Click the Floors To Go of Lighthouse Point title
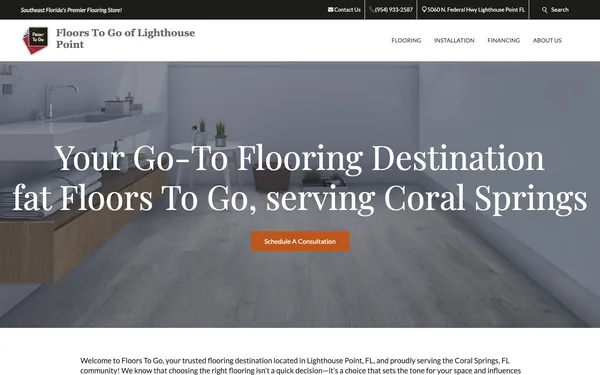This screenshot has width=600, height=375. (126, 39)
